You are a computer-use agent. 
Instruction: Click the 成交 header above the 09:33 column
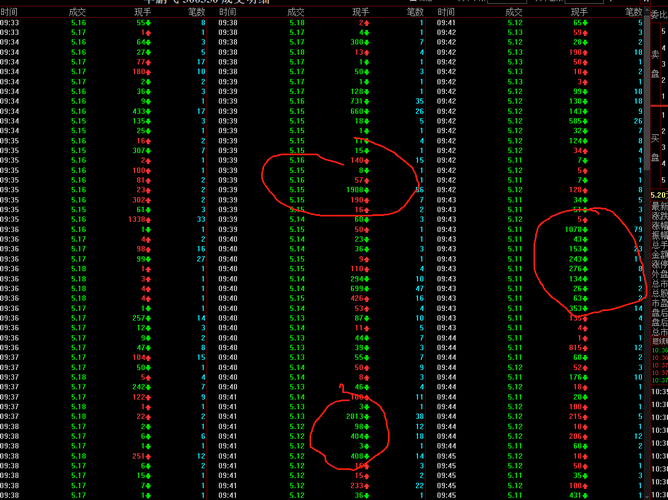click(x=78, y=12)
